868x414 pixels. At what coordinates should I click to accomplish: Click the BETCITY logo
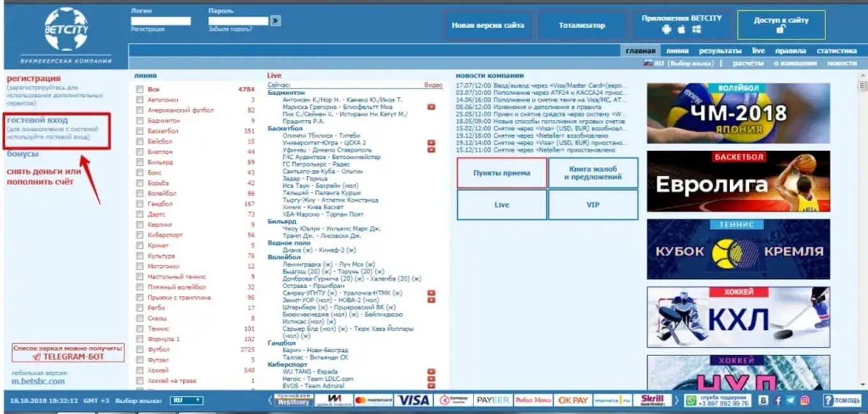click(x=66, y=29)
